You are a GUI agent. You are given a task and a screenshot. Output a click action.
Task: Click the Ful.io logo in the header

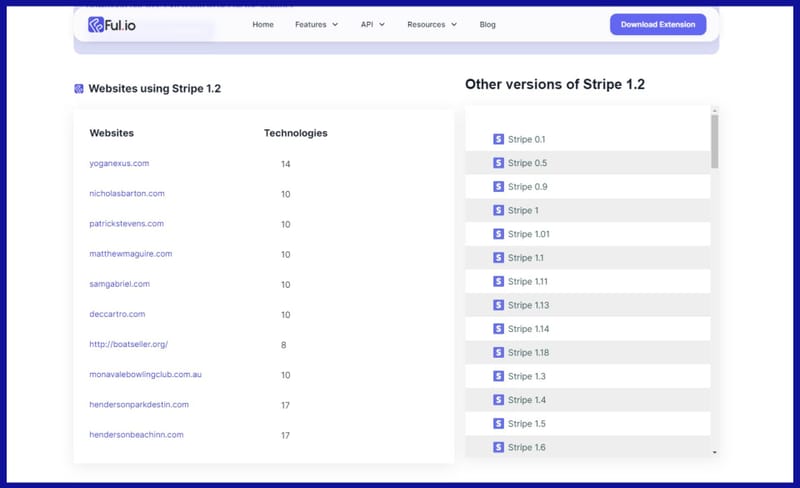(x=111, y=24)
